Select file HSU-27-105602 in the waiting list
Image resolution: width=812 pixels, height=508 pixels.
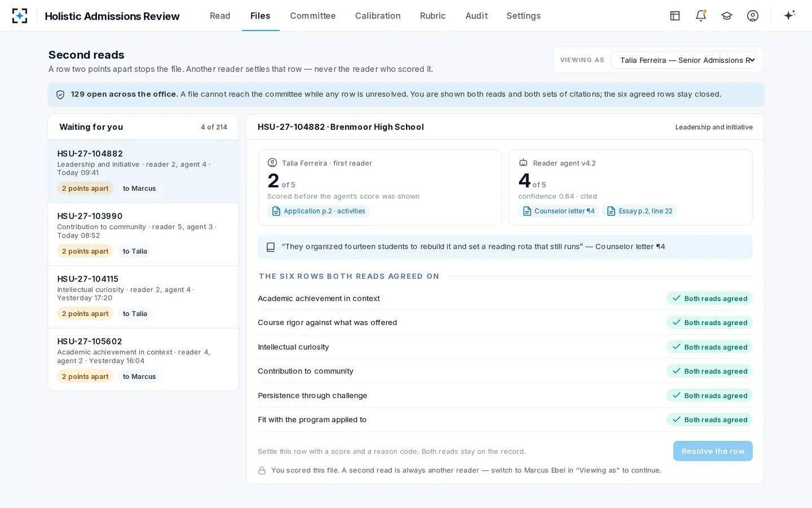143,360
